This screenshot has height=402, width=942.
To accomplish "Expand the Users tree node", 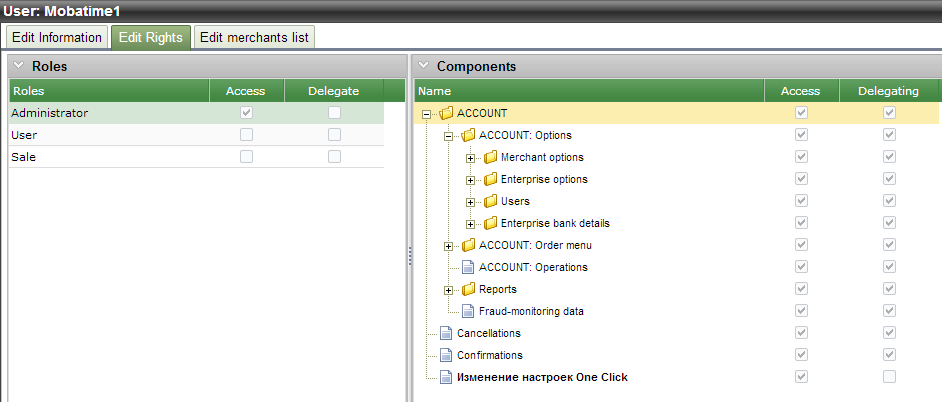I will [x=471, y=202].
